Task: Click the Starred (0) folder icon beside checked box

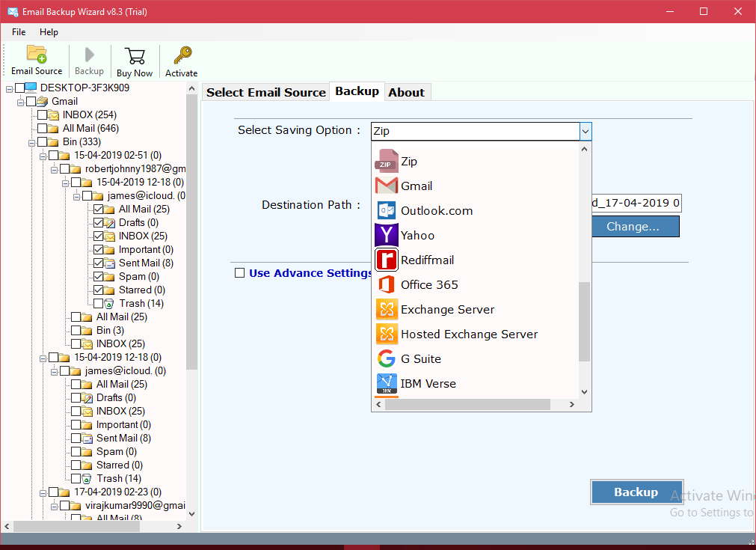Action: click(x=109, y=290)
